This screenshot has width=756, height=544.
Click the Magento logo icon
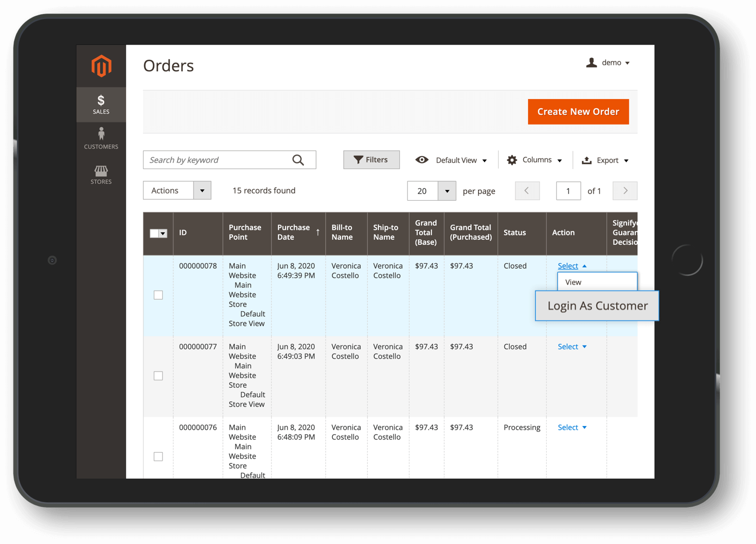[101, 65]
